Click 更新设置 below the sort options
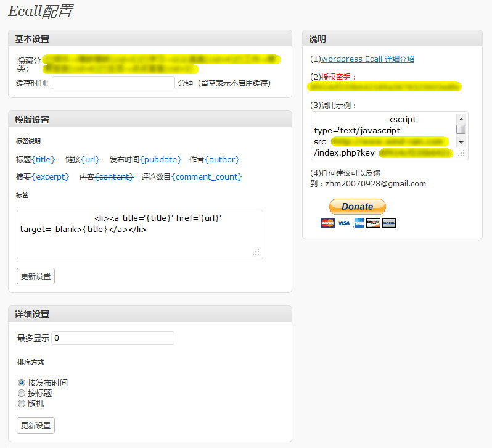Viewport: 492px width, 448px height. [36, 425]
